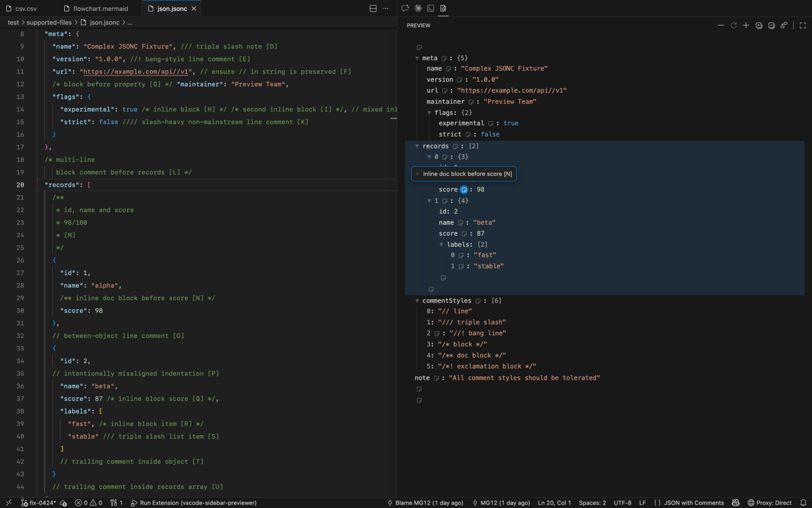
Task: Collapse records item 0 node
Action: (x=429, y=157)
